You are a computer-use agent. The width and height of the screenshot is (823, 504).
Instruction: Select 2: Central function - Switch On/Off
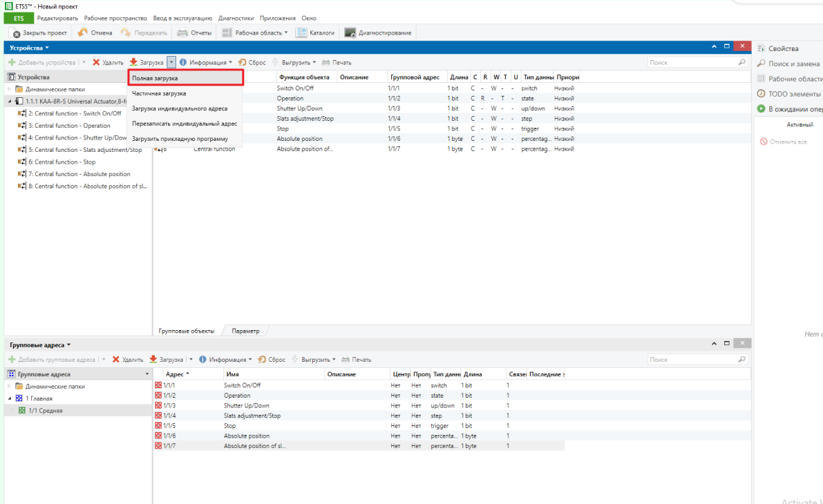pos(69,113)
